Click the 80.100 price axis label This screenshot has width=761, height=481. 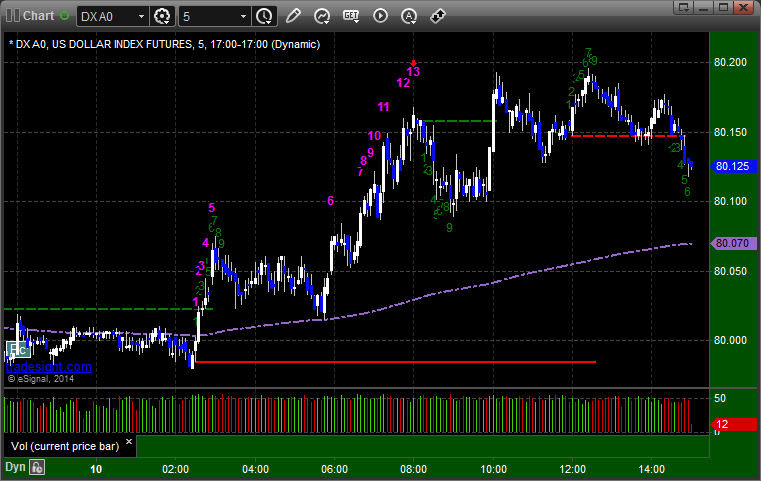click(x=730, y=201)
